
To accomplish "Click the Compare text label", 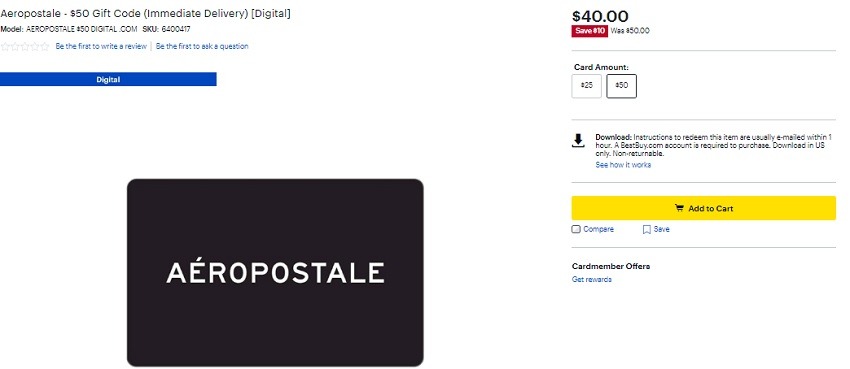I will [x=598, y=229].
